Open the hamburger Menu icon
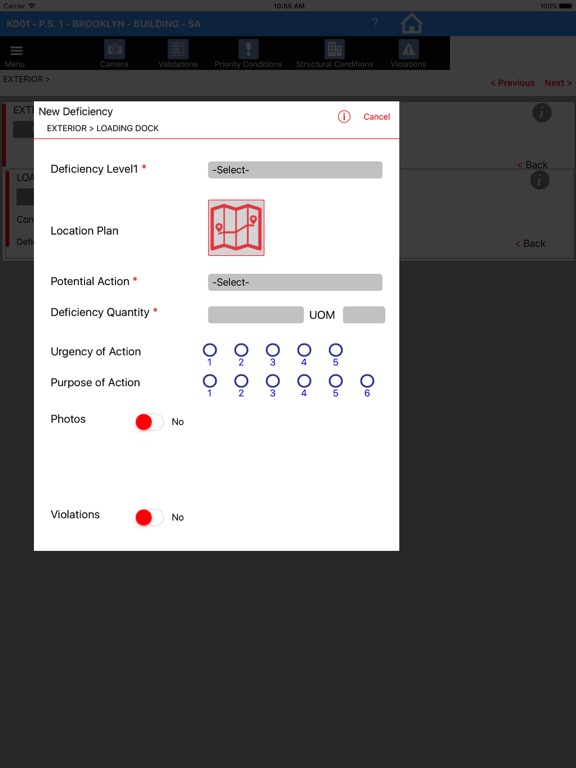Image resolution: width=576 pixels, height=768 pixels. 17,50
